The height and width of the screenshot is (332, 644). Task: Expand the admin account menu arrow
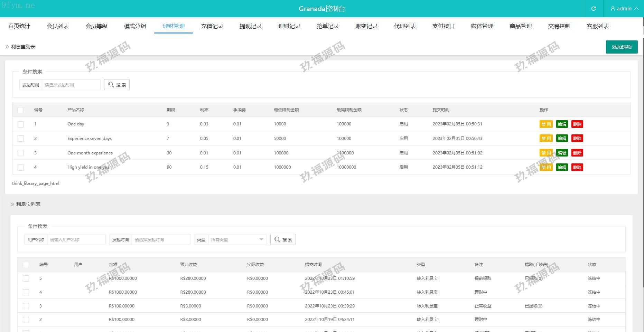tap(636, 9)
